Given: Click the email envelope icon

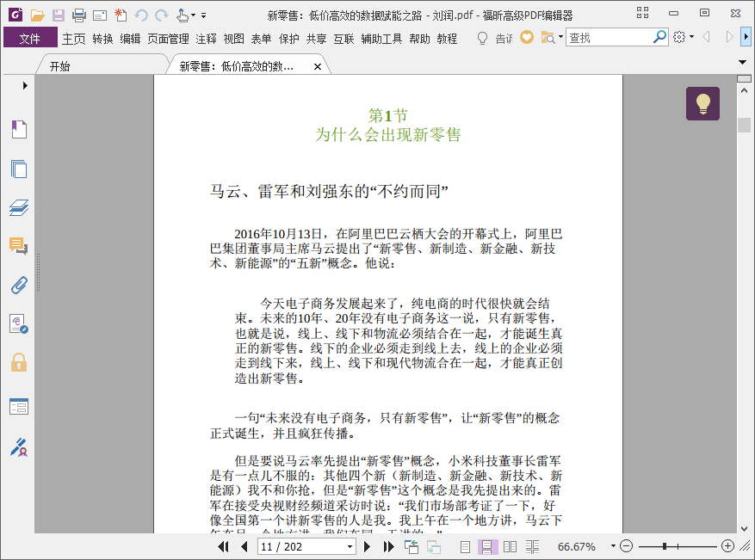Looking at the screenshot, I should pyautogui.click(x=100, y=15).
